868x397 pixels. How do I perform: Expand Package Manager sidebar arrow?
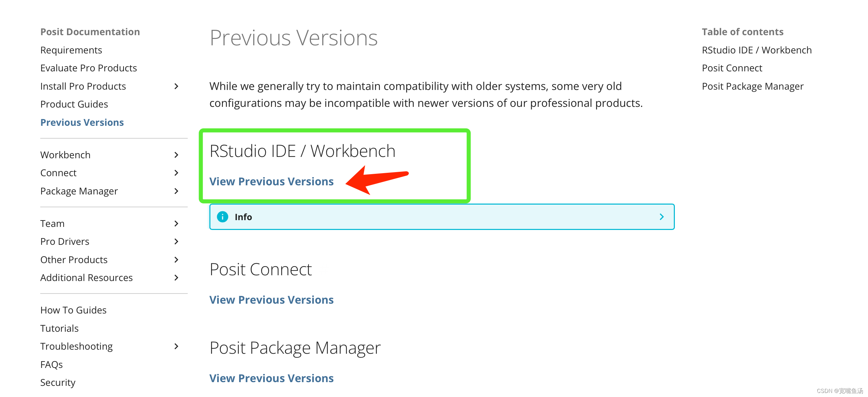(x=176, y=191)
